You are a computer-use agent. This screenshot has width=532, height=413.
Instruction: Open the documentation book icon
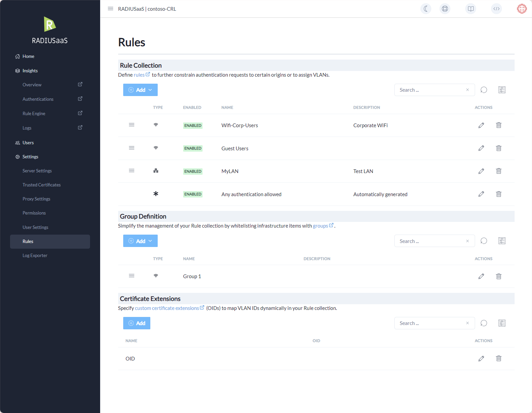tap(470, 9)
